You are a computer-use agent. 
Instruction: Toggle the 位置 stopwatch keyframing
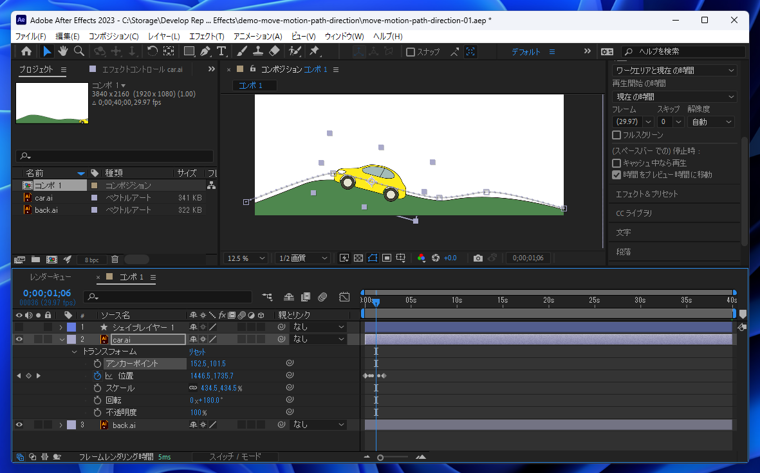pos(97,376)
